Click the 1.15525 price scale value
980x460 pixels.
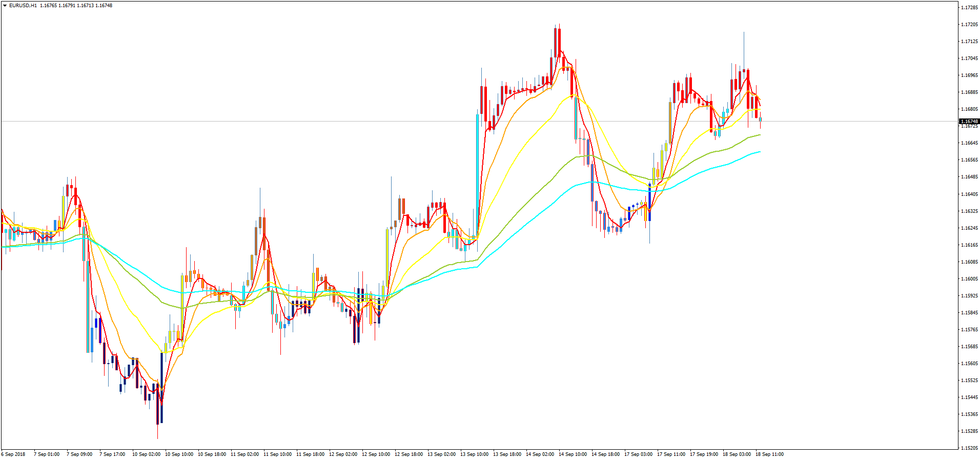click(x=969, y=381)
